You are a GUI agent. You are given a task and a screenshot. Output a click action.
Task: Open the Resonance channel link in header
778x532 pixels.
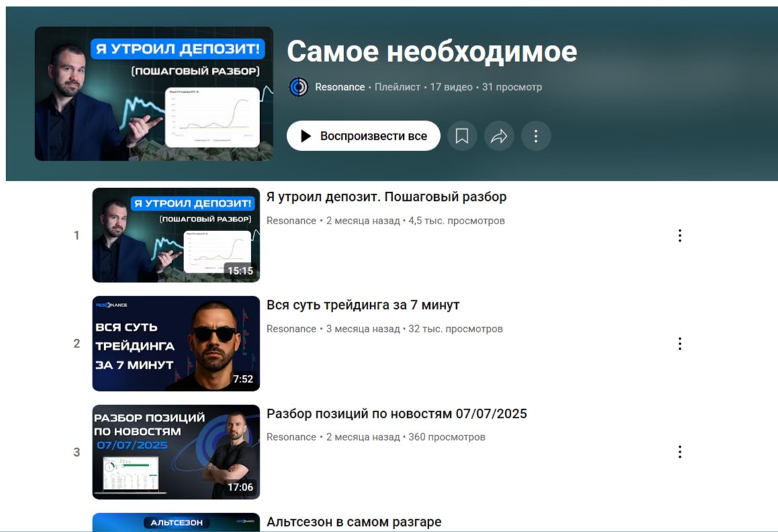pos(339,87)
